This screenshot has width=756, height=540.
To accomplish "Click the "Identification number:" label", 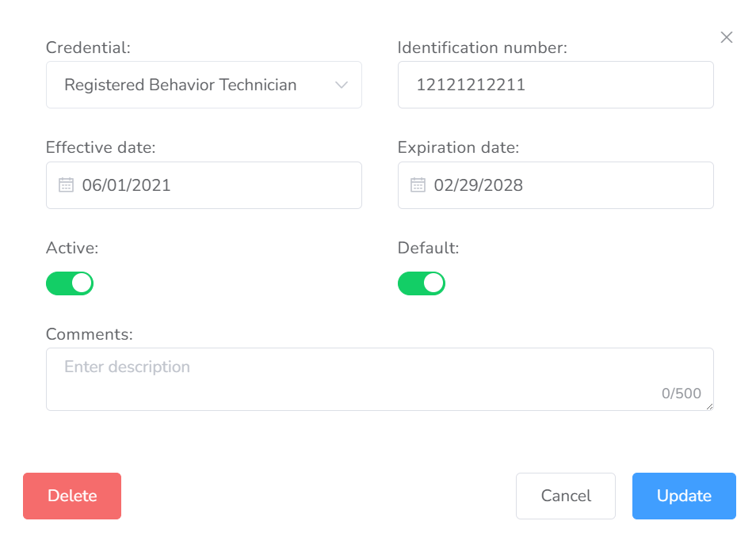I will click(x=483, y=48).
